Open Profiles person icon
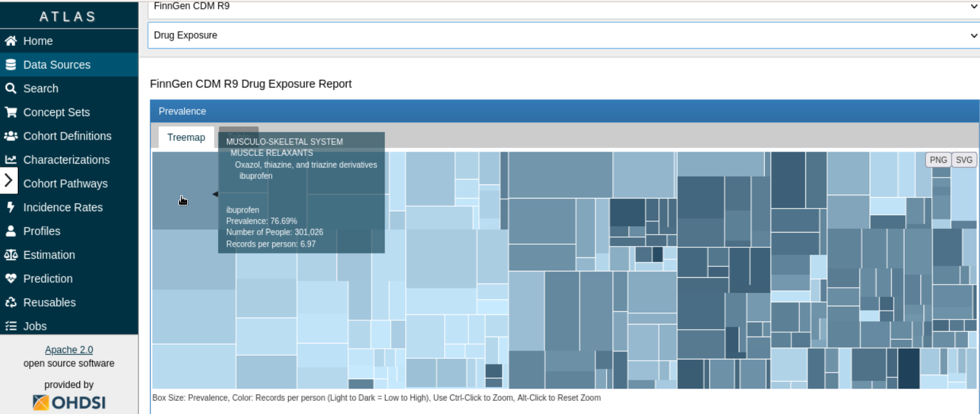 click(x=10, y=231)
